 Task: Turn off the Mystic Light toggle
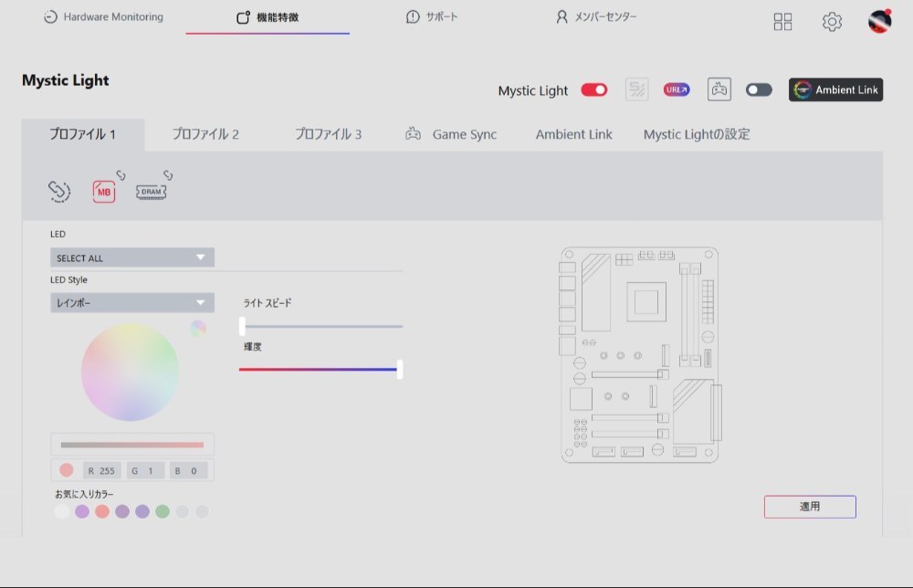click(594, 89)
